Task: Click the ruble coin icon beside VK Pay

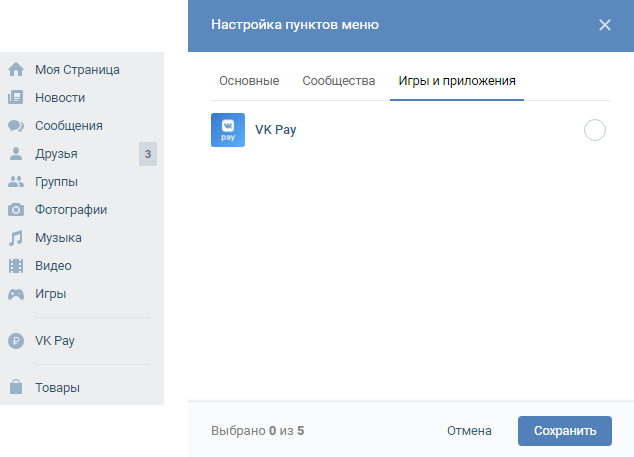Action: coord(16,341)
